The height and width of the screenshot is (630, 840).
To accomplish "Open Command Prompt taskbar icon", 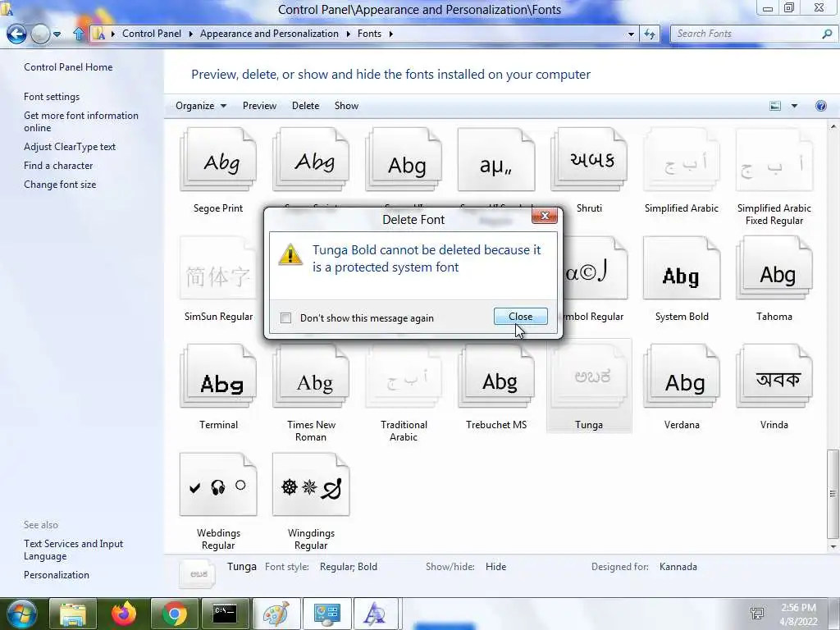I will pos(225,614).
